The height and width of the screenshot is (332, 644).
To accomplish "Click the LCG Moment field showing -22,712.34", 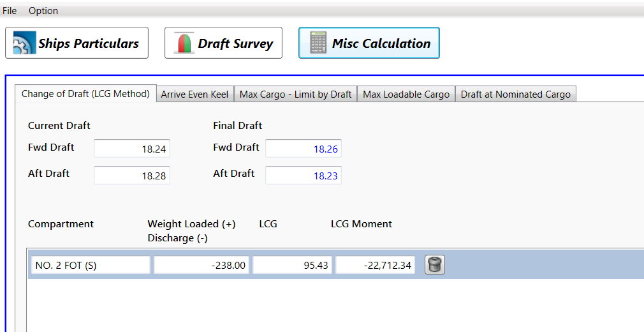I will click(375, 265).
